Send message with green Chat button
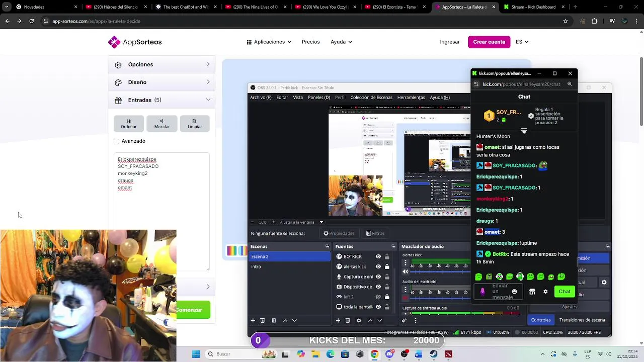Screen dimensions: 644x362 (565, 292)
